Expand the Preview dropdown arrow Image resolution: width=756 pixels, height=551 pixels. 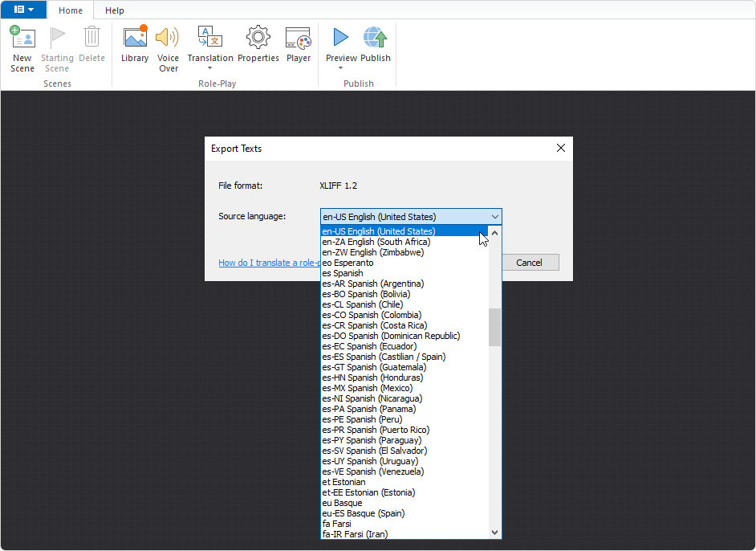point(341,68)
